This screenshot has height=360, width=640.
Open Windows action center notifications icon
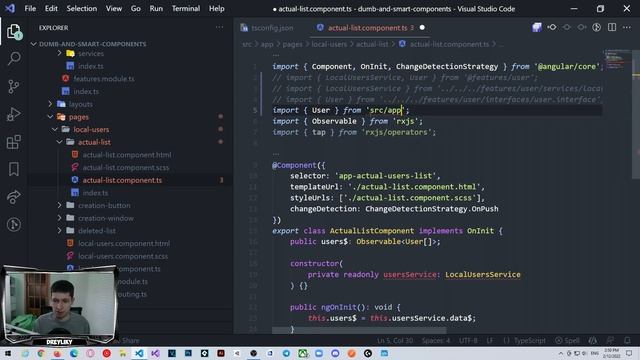629,353
